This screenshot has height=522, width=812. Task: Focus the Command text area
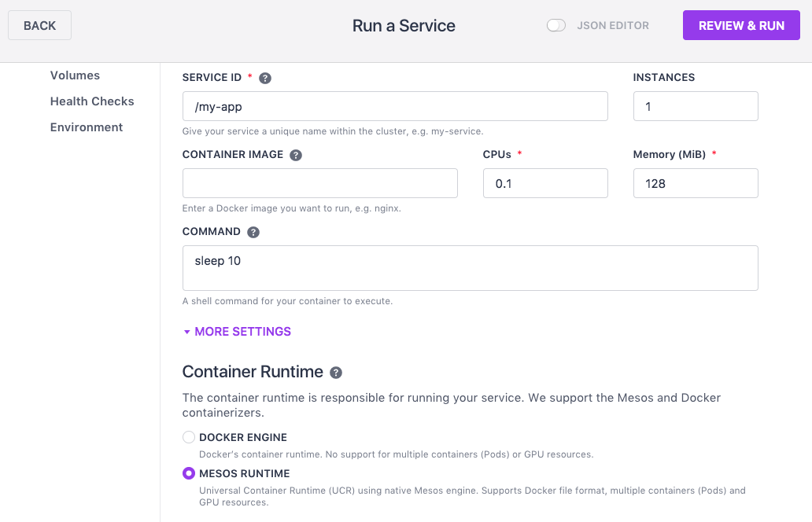[471, 268]
